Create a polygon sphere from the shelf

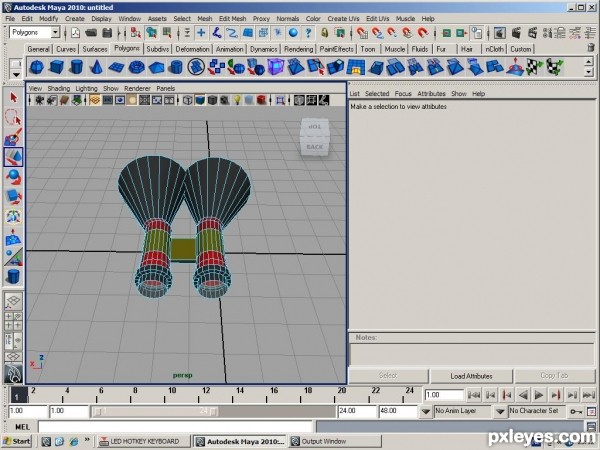pyautogui.click(x=37, y=67)
